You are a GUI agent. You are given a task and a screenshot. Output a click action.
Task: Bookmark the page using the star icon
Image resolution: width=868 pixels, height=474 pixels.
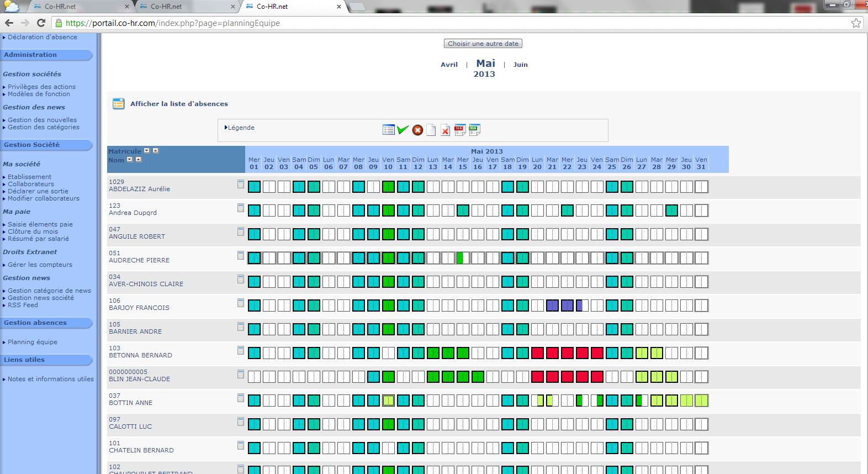click(x=856, y=23)
